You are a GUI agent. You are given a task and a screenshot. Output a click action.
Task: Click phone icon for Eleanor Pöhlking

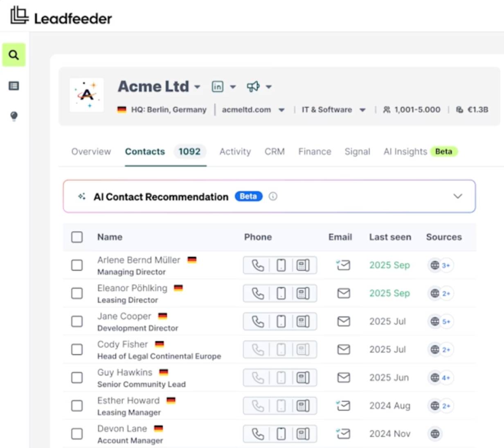pyautogui.click(x=258, y=294)
